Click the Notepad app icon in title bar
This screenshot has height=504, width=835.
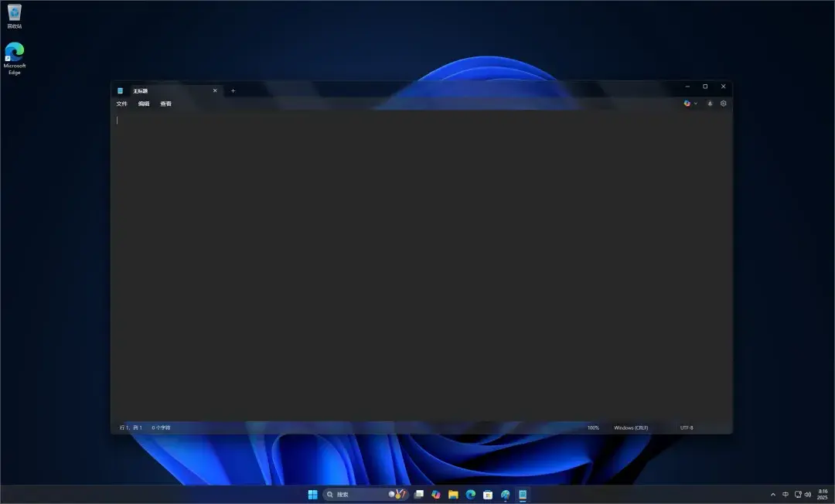click(121, 90)
